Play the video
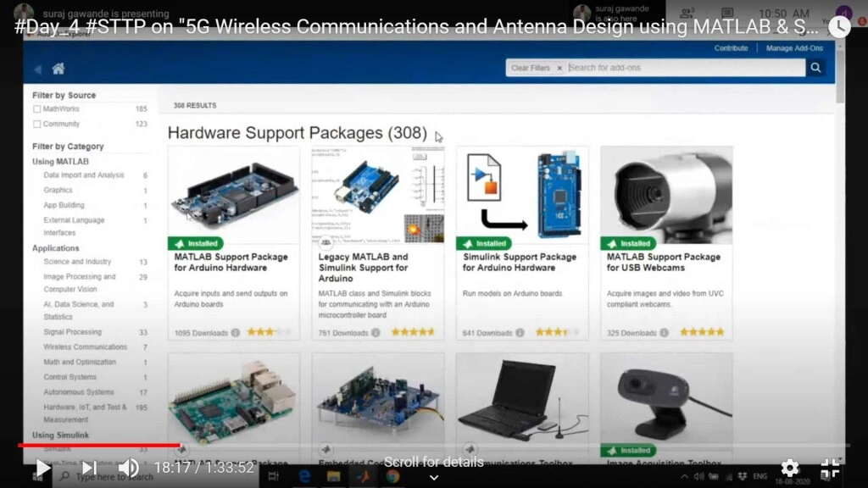 (42, 468)
